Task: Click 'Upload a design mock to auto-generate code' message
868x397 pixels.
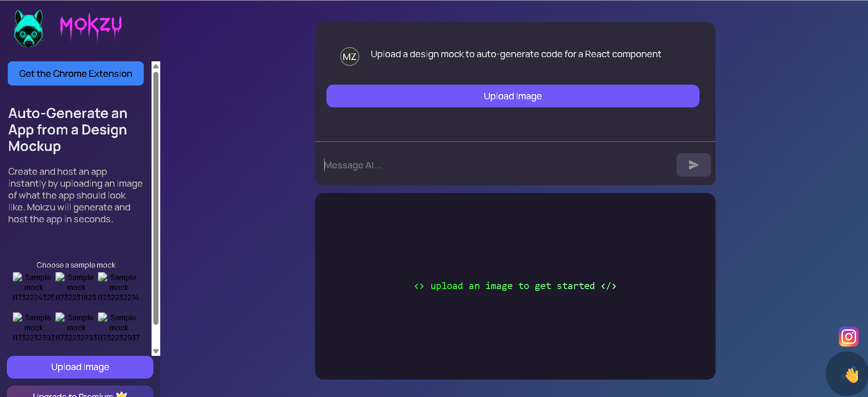Action: pos(515,54)
